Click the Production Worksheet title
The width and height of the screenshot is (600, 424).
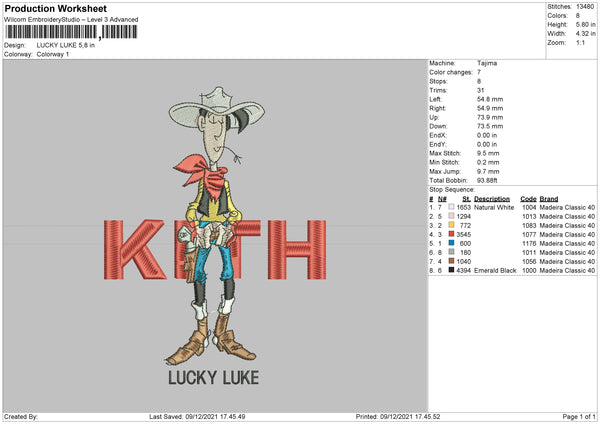pyautogui.click(x=55, y=8)
